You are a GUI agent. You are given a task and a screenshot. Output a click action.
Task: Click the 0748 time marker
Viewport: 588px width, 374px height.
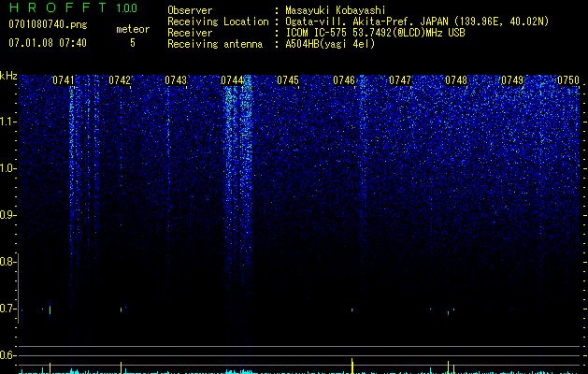coord(456,80)
